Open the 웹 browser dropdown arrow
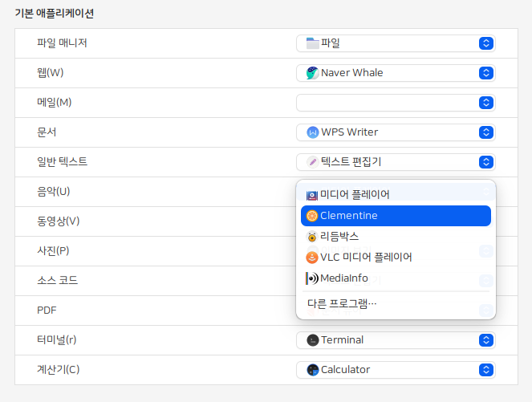 (x=485, y=73)
